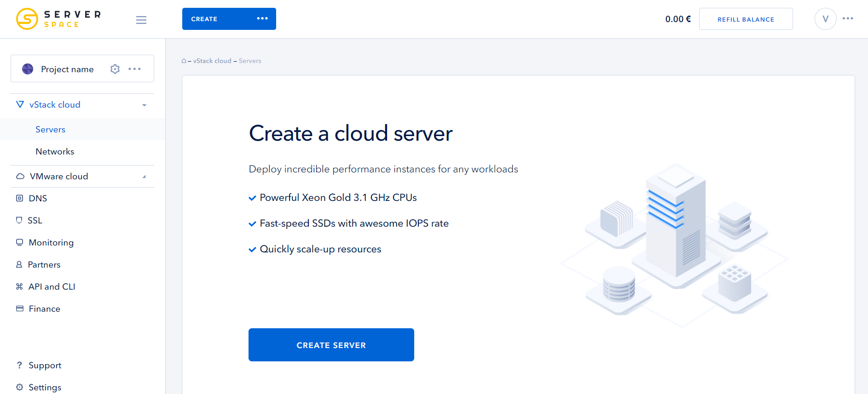Click vStack cloud breadcrumb link
Image resolution: width=868 pixels, height=394 pixels.
click(212, 61)
